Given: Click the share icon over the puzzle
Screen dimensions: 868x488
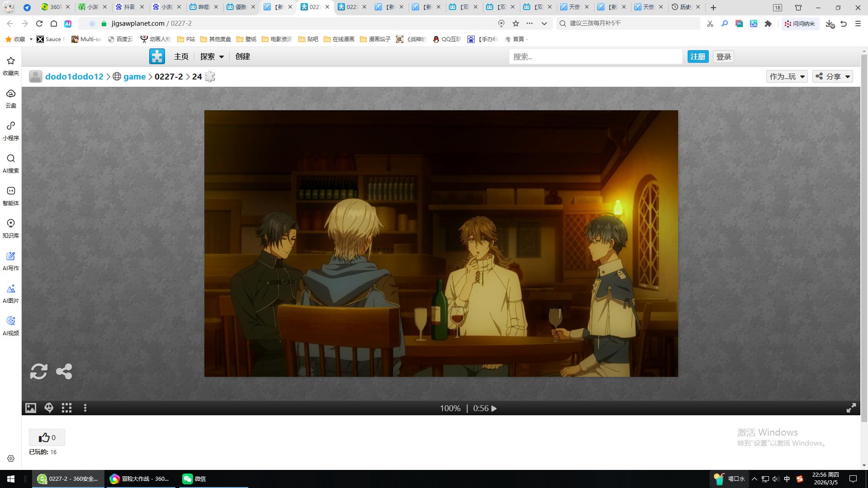Looking at the screenshot, I should [x=64, y=371].
